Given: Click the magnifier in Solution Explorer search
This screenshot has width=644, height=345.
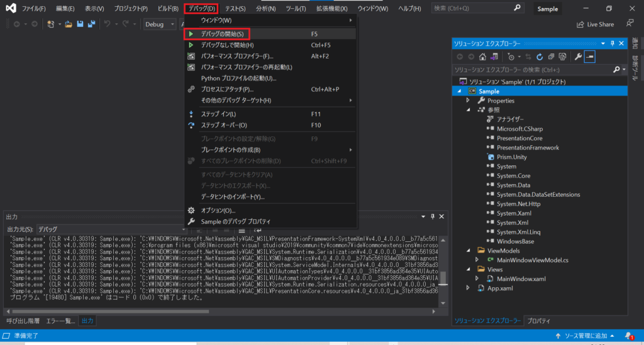Looking at the screenshot, I should [x=616, y=70].
